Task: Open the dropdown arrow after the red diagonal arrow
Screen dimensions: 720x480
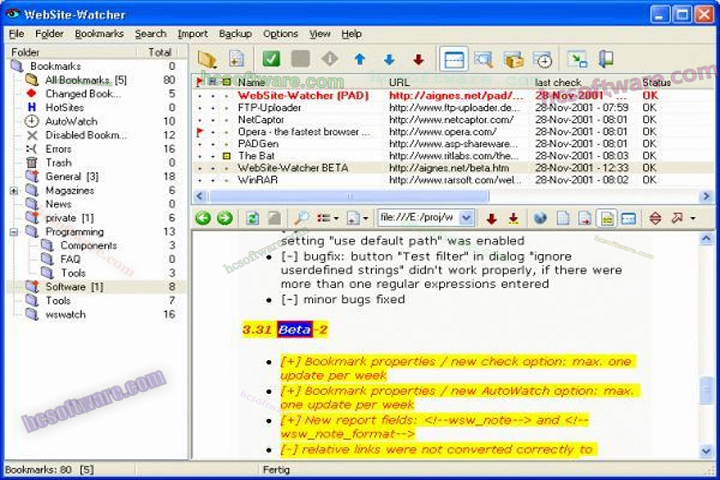Action: [693, 219]
